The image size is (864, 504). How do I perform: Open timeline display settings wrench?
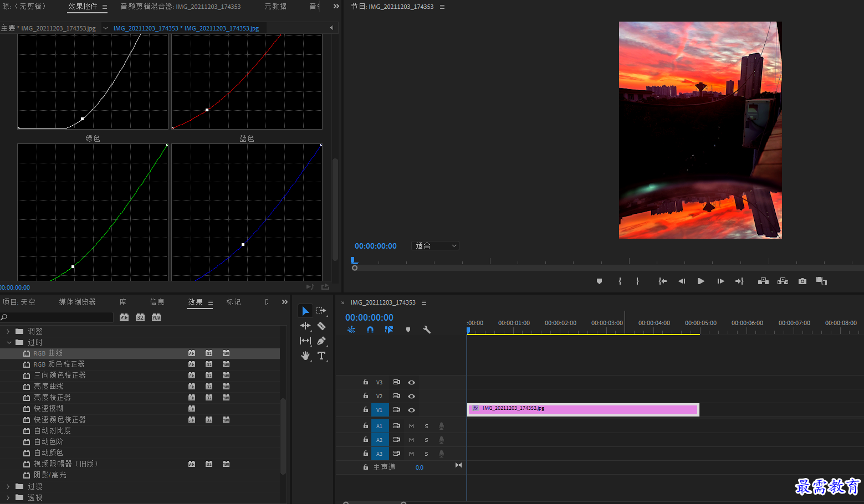click(427, 330)
